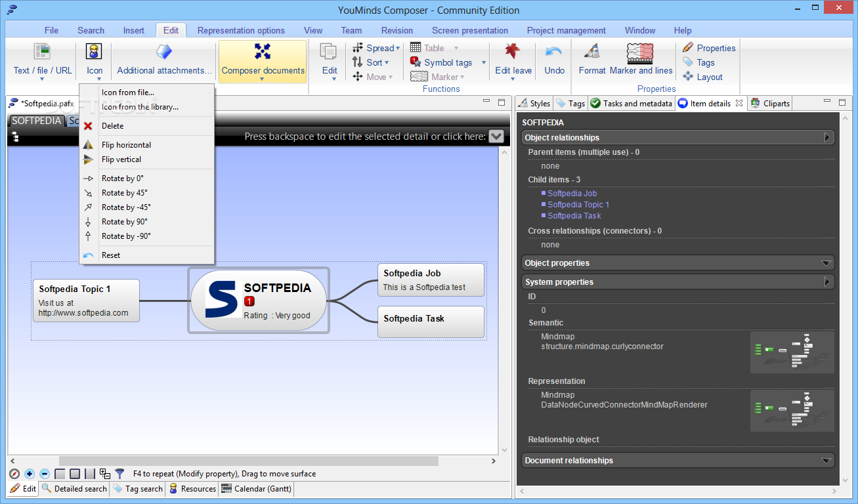Select Rotate by -90°
Image resolution: width=858 pixels, height=504 pixels.
(147, 236)
